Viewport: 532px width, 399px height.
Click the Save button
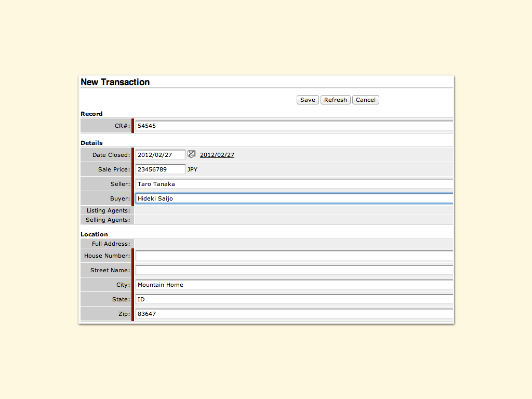pyautogui.click(x=308, y=100)
